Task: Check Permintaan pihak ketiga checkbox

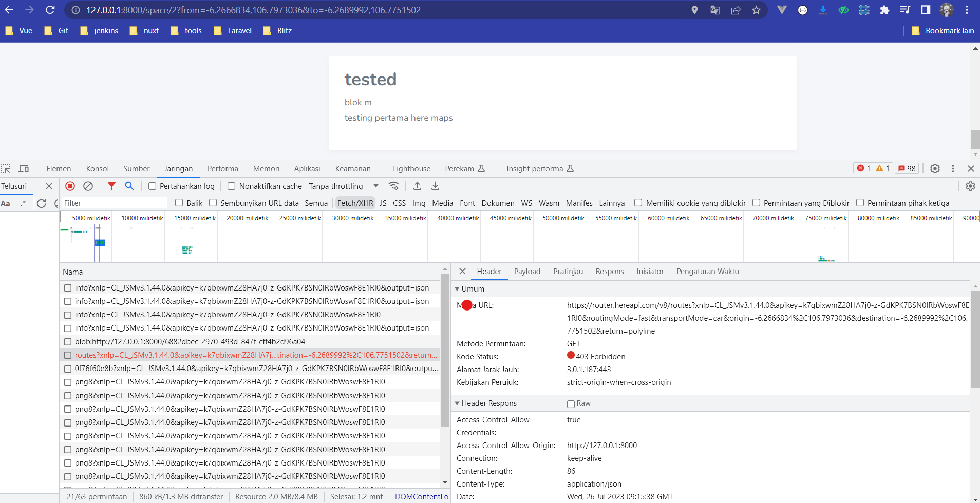Action: pyautogui.click(x=860, y=203)
